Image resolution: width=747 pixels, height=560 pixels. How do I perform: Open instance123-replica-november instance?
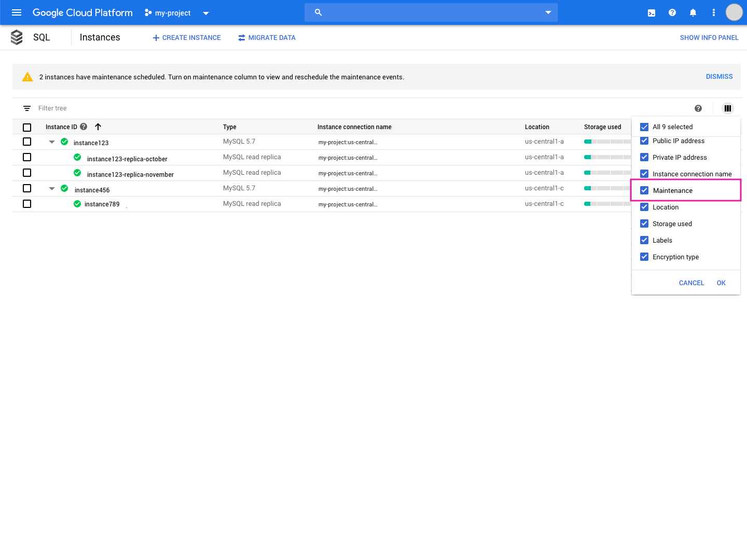tap(130, 175)
